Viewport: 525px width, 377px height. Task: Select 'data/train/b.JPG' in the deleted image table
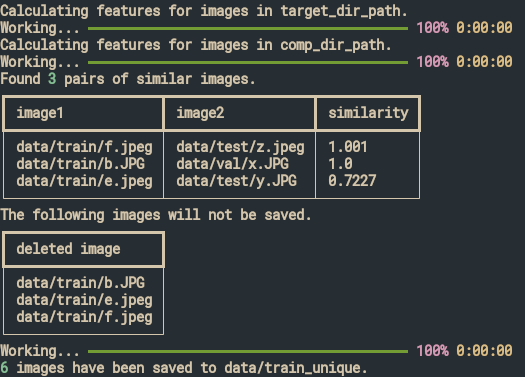click(80, 283)
